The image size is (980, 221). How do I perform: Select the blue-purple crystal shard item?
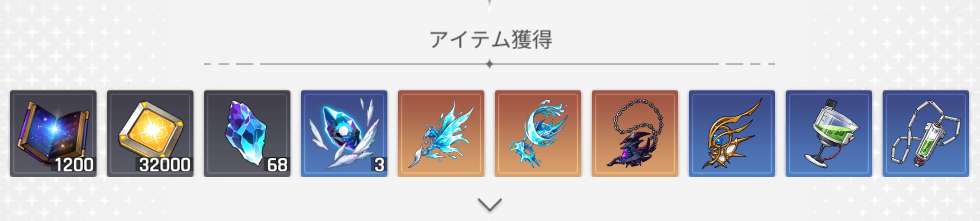(247, 133)
